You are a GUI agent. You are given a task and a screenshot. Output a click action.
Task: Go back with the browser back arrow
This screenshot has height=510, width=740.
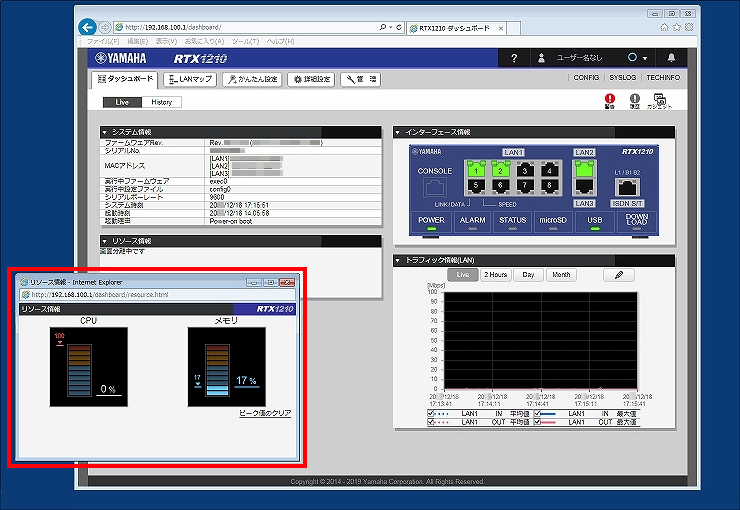coord(87,27)
